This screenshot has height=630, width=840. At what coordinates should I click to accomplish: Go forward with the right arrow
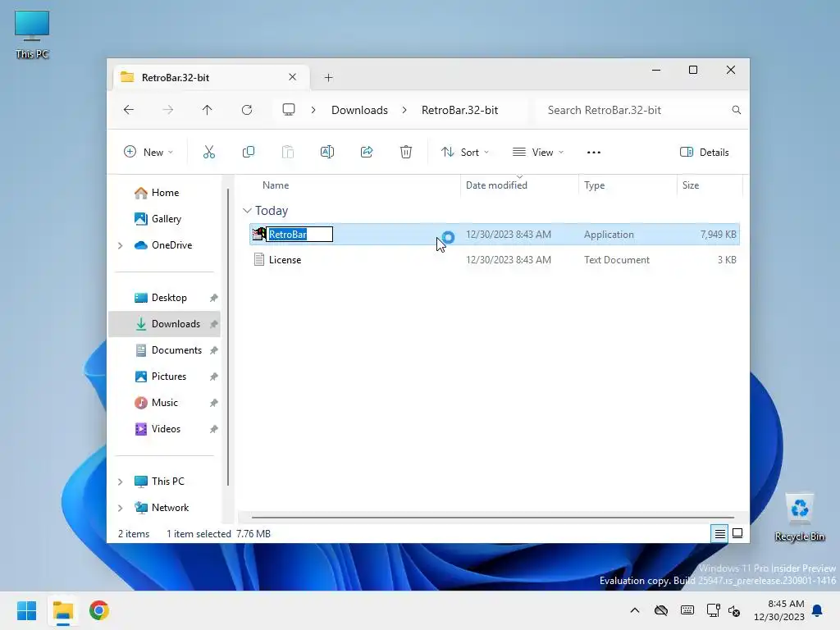point(167,110)
